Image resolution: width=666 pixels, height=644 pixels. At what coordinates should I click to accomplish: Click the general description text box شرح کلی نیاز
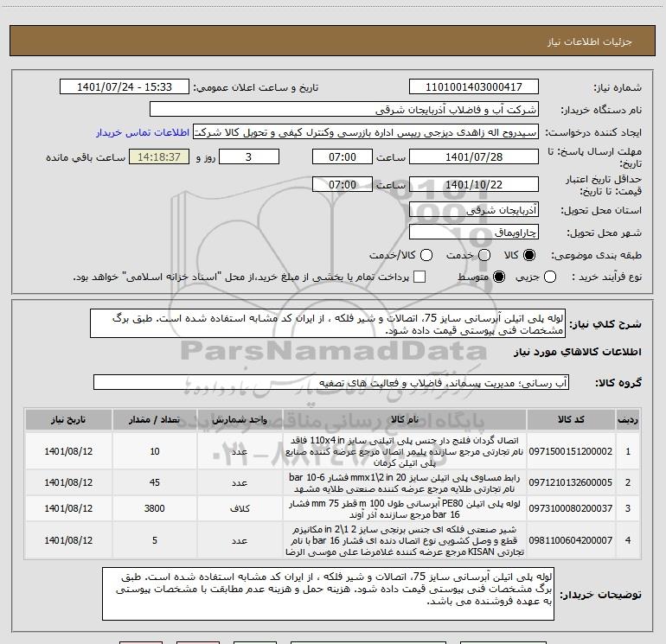coord(328,323)
